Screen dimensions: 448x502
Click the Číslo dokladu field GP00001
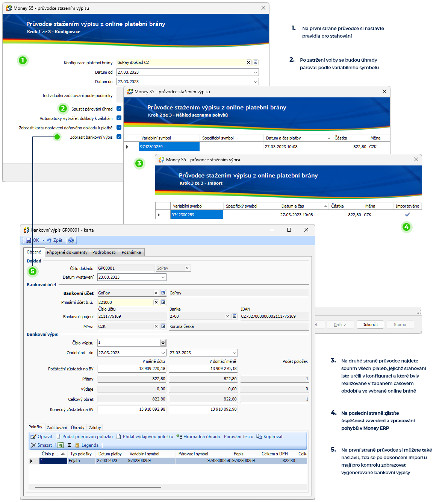(126, 268)
